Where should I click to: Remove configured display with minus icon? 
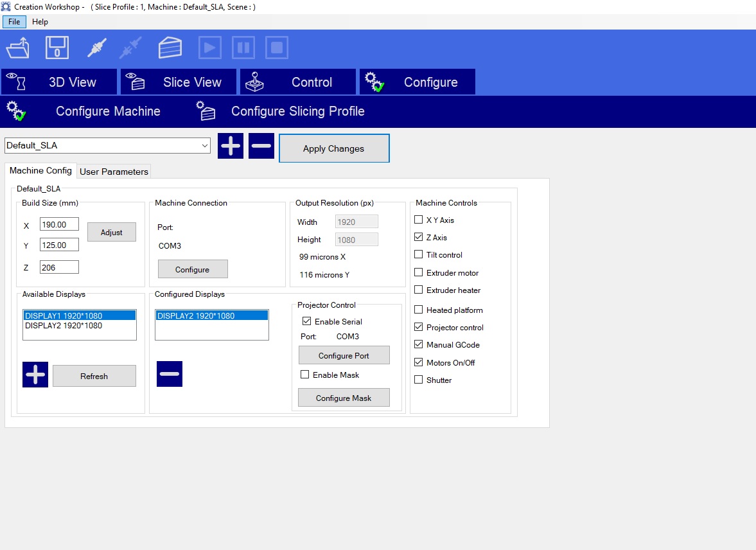(x=170, y=374)
